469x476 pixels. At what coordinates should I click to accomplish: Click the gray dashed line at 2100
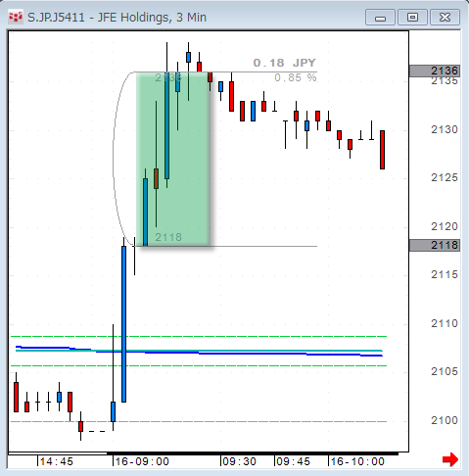199,421
